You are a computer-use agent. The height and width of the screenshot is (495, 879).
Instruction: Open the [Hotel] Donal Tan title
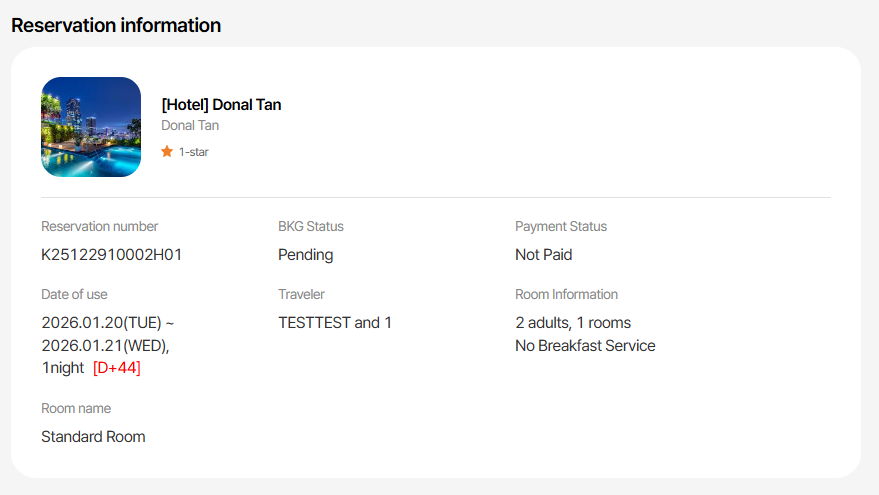click(221, 105)
